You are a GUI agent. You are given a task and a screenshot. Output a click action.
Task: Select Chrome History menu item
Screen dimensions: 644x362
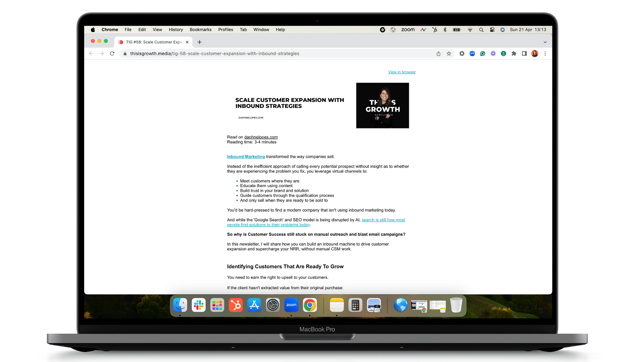(x=176, y=29)
